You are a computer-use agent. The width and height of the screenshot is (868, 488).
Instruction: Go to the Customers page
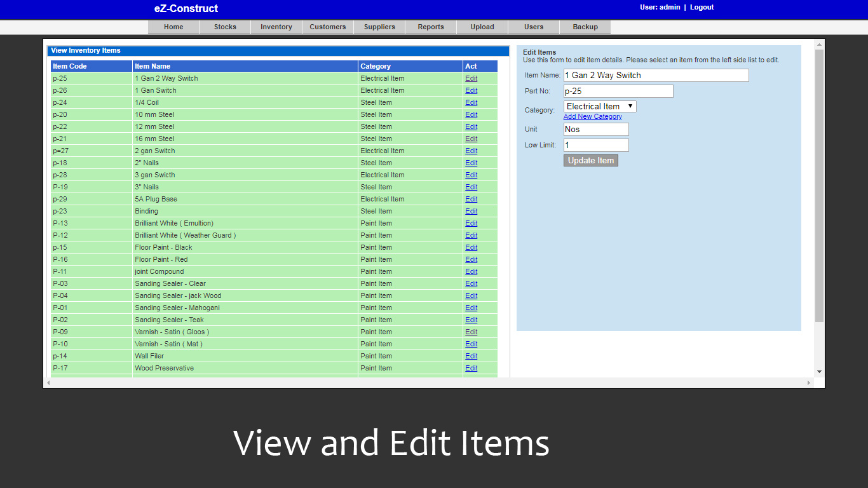327,27
